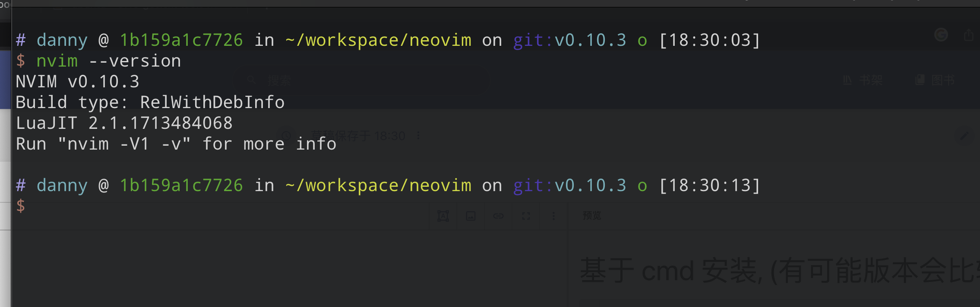This screenshot has width=980, height=307.
Task: Open the 图书 books tab in background window
Action: (x=935, y=80)
